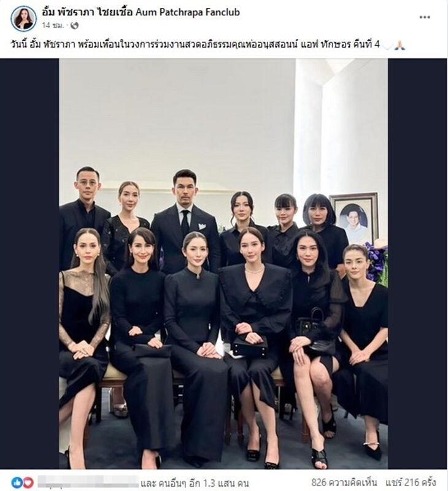
Task: Click the white heart emoji in caption
Action: click(387, 45)
